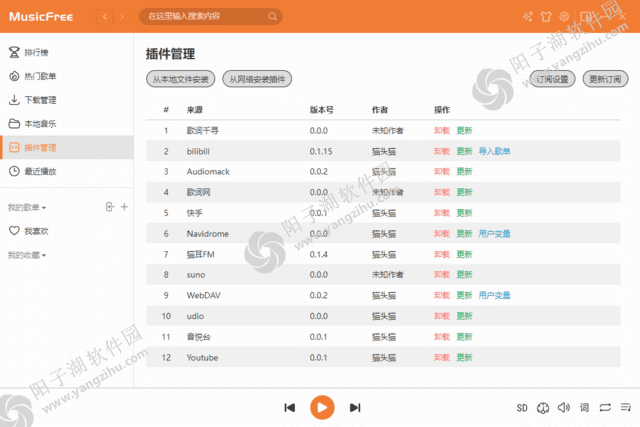Uninstall the suno plugin
This screenshot has height=427, width=640.
pyautogui.click(x=442, y=275)
